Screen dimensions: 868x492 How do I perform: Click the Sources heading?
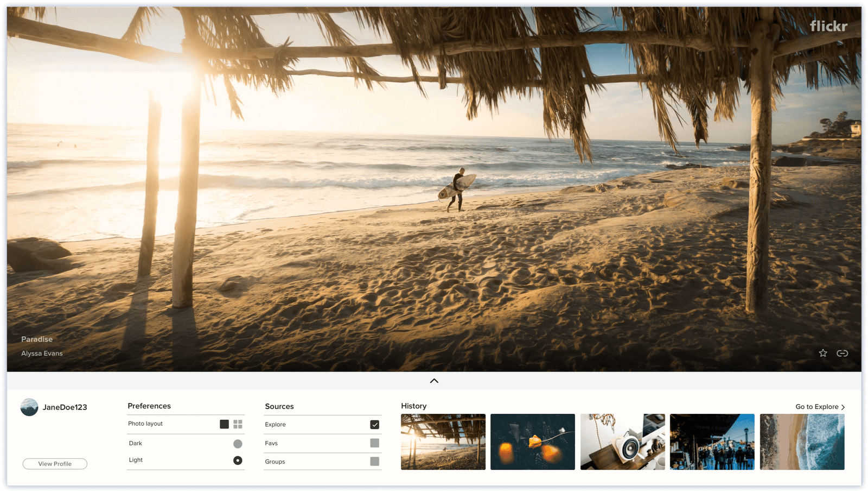click(x=279, y=406)
